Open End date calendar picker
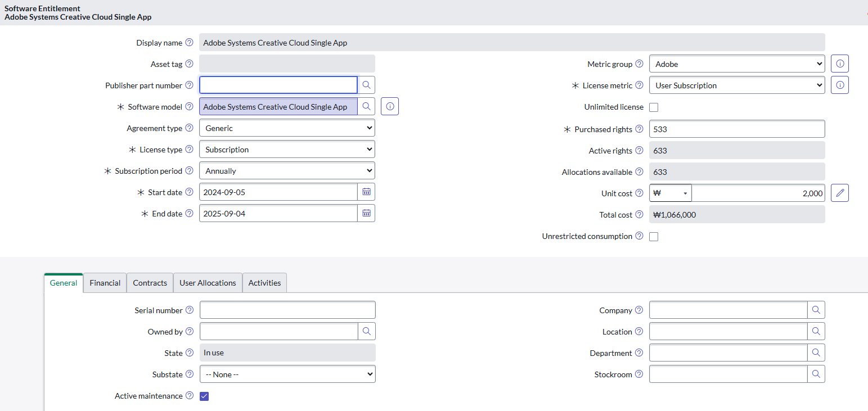Viewport: 868px width, 411px height. tap(366, 213)
